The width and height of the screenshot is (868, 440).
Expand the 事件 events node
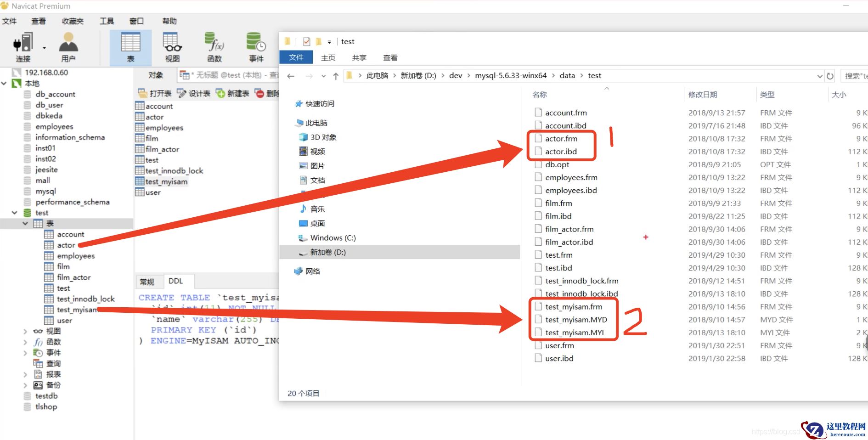click(x=25, y=353)
